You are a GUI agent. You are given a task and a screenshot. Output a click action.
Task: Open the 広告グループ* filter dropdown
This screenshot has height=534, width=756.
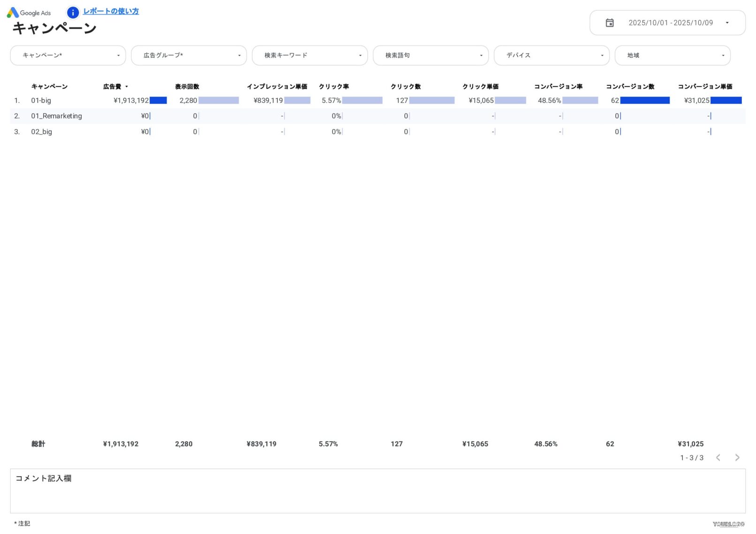pos(189,55)
